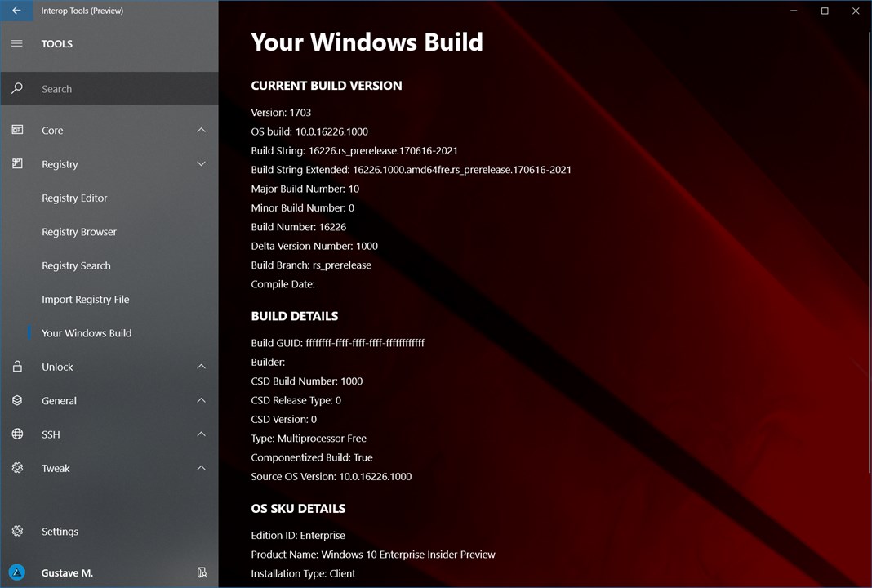Expand the Unlock section chevron
The image size is (872, 588).
click(x=202, y=367)
